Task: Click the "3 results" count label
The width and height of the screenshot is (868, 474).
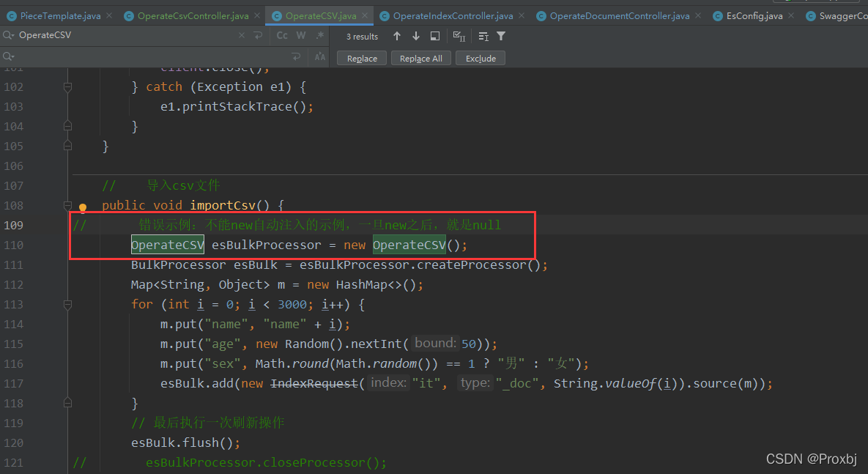Action: point(362,37)
